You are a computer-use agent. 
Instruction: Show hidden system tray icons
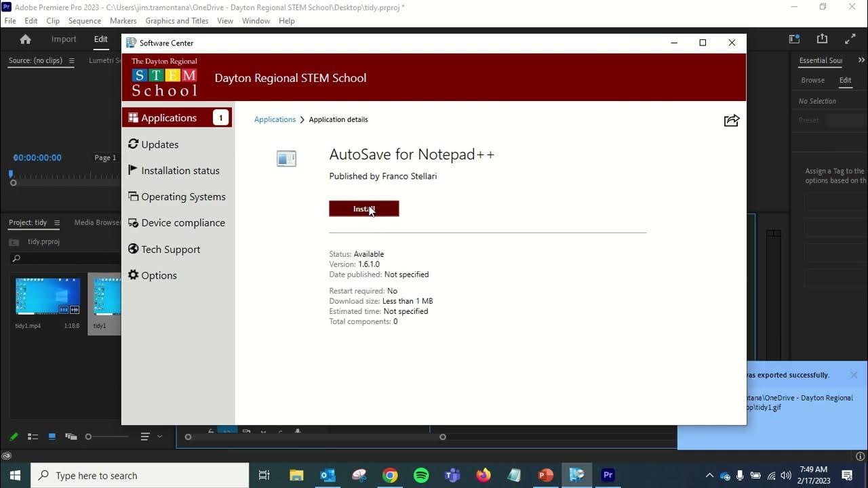[709, 475]
